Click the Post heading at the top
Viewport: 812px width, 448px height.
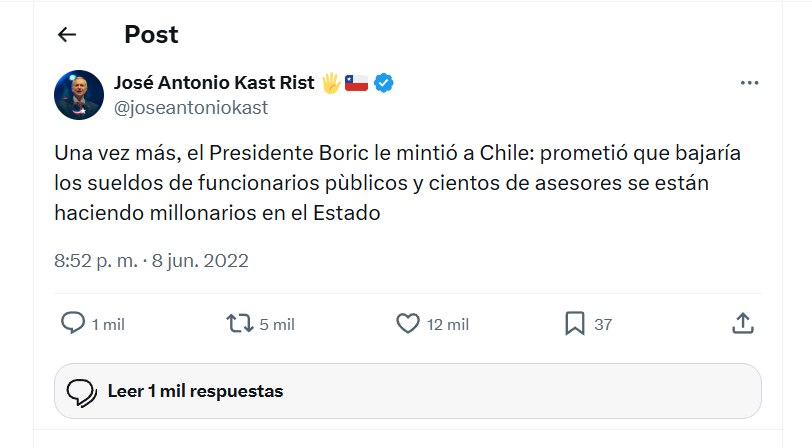tap(151, 35)
